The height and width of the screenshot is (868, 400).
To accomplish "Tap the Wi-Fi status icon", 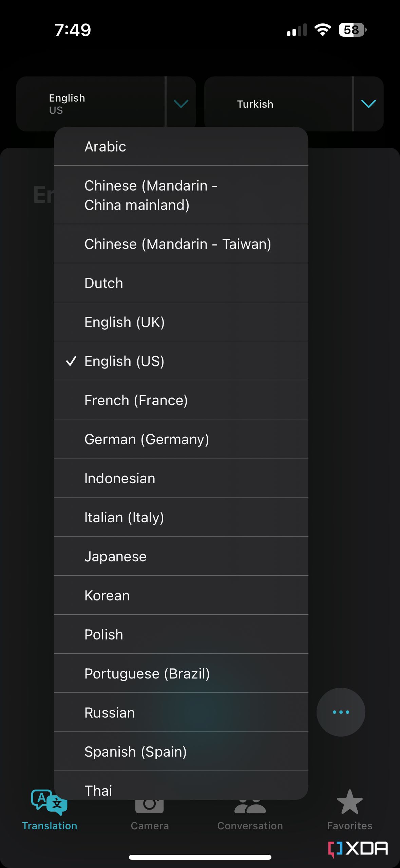I will tap(322, 30).
